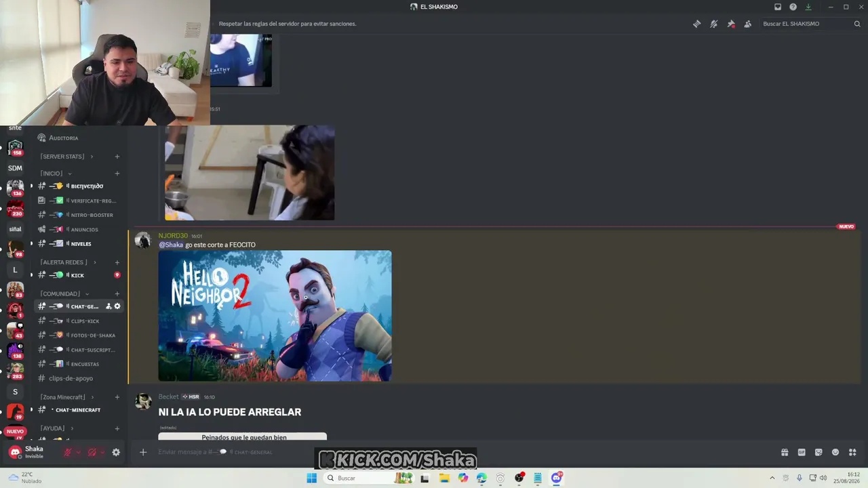868x488 pixels.
Task: Click the search magnifier icon
Action: click(x=857, y=24)
